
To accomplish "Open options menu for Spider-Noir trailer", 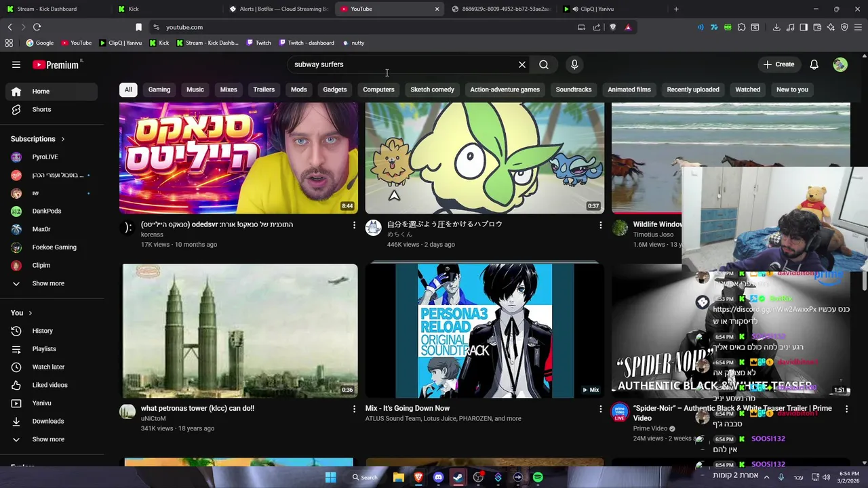I will coord(846,409).
